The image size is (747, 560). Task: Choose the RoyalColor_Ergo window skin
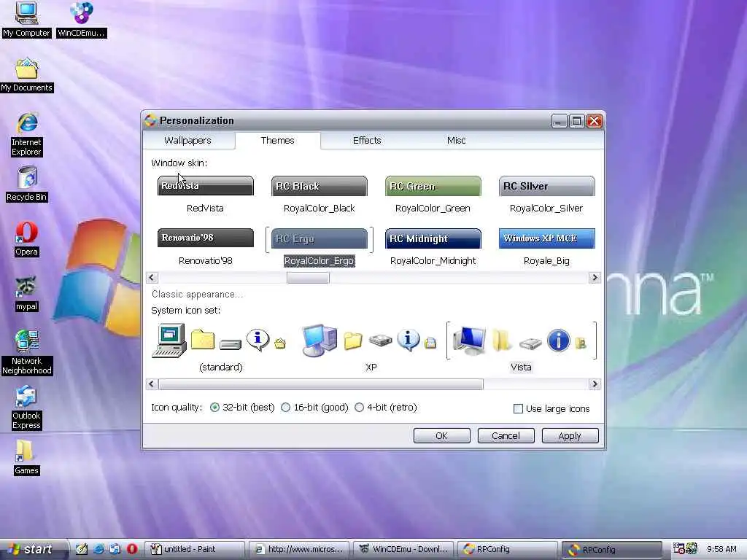point(320,246)
